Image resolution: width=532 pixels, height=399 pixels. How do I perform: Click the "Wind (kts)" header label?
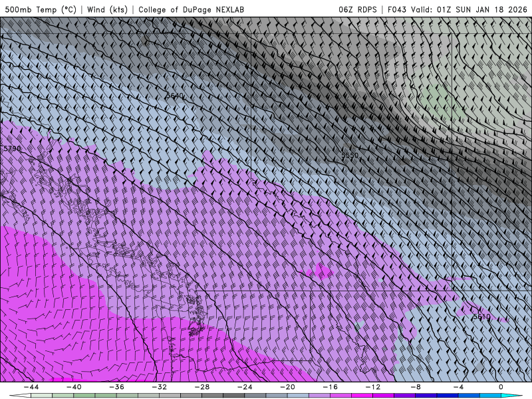click(x=107, y=9)
